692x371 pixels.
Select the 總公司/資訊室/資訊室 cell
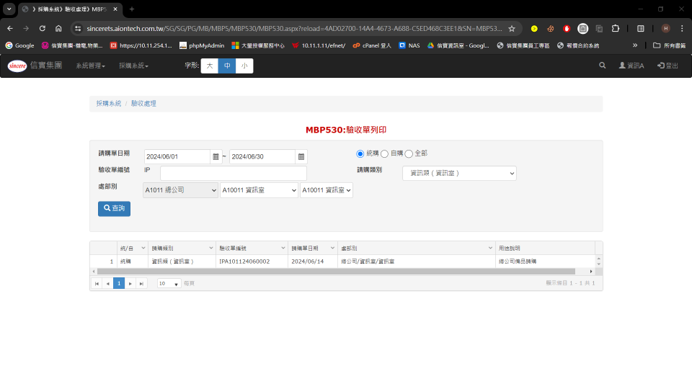tap(416, 262)
